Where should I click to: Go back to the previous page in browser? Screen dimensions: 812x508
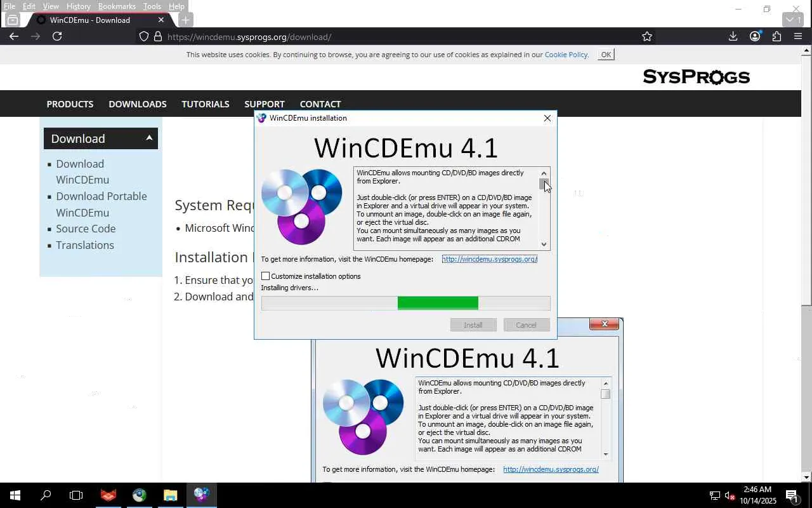click(x=14, y=36)
